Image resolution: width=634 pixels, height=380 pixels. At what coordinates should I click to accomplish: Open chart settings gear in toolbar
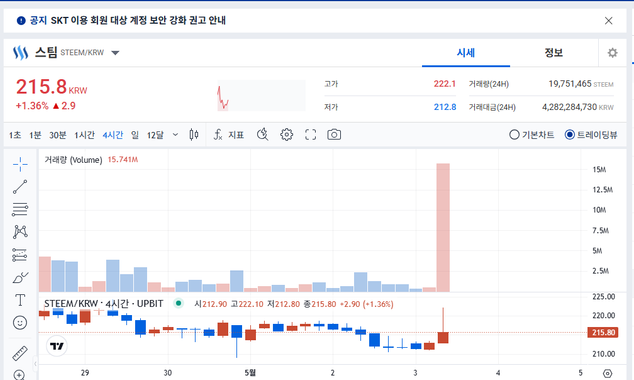286,135
